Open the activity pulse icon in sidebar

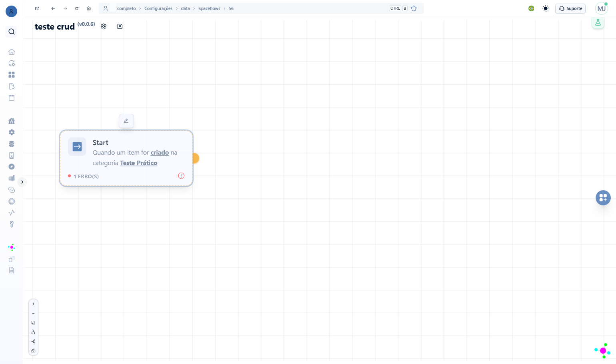(x=12, y=213)
